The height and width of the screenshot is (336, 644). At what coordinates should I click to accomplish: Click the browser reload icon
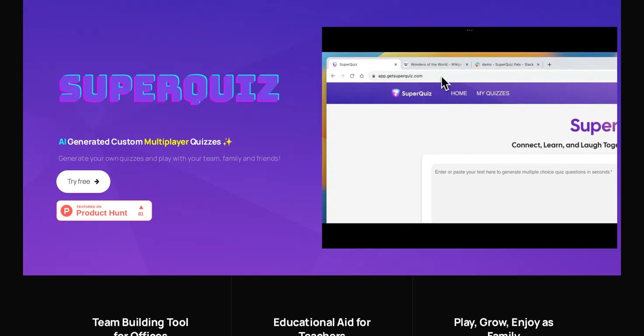(x=352, y=76)
